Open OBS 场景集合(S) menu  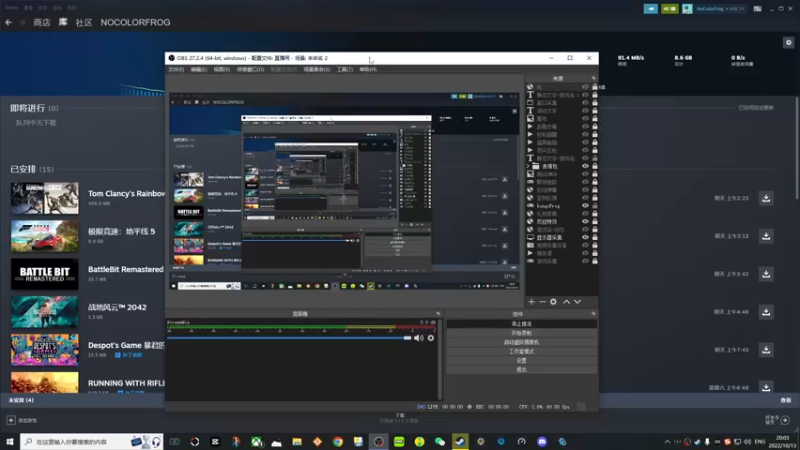pos(317,69)
